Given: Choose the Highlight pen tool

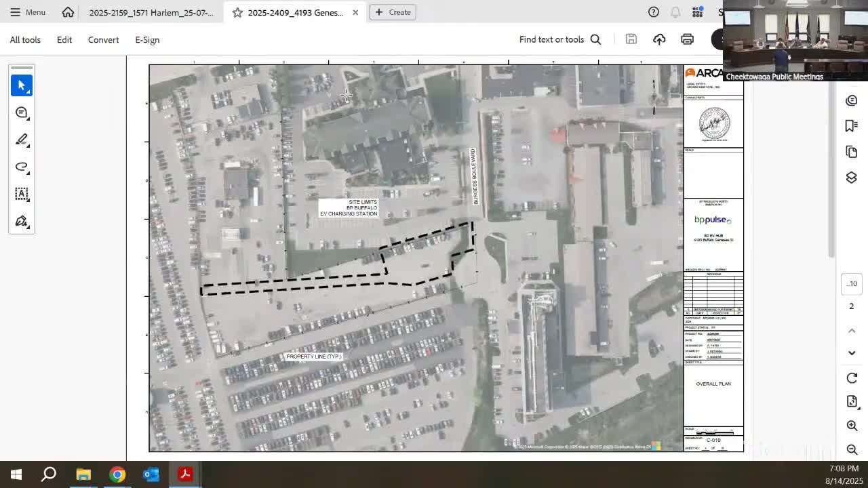Looking at the screenshot, I should (22, 140).
